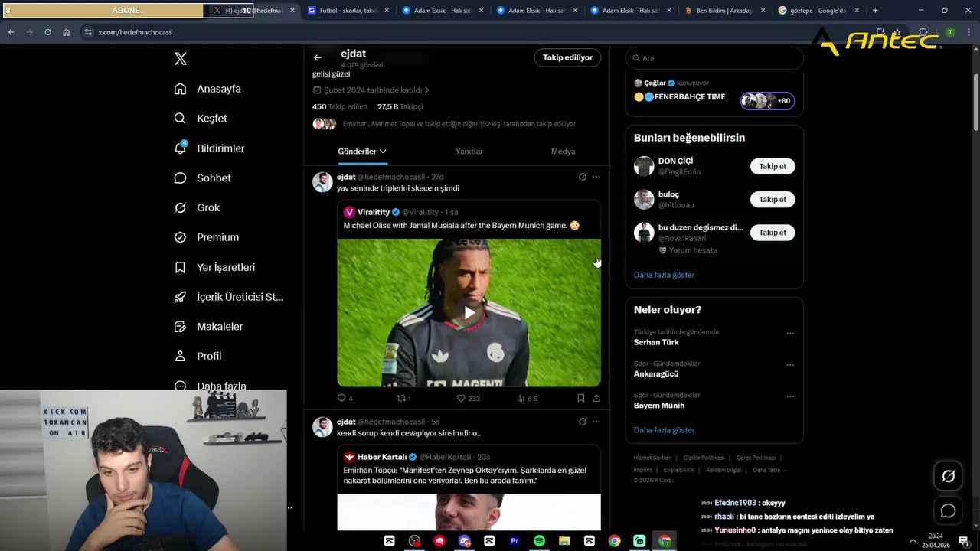980x551 pixels.
Task: Switch to göztepe Google browser tab
Action: click(818, 11)
